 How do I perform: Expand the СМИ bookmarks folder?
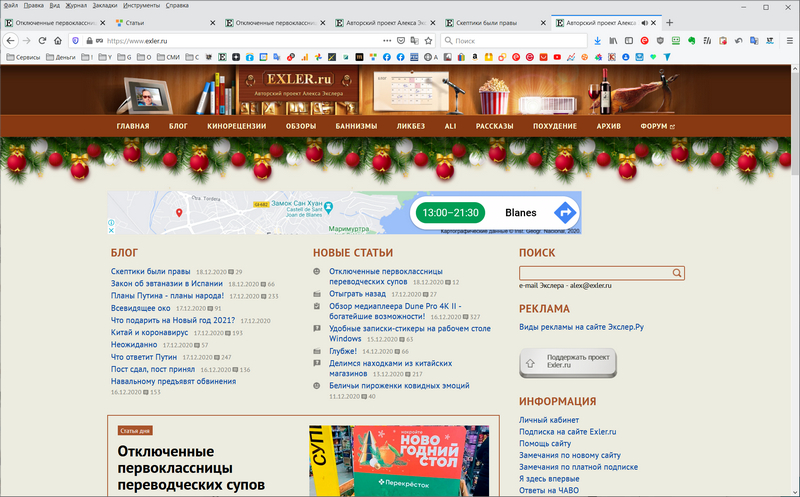click(166, 57)
